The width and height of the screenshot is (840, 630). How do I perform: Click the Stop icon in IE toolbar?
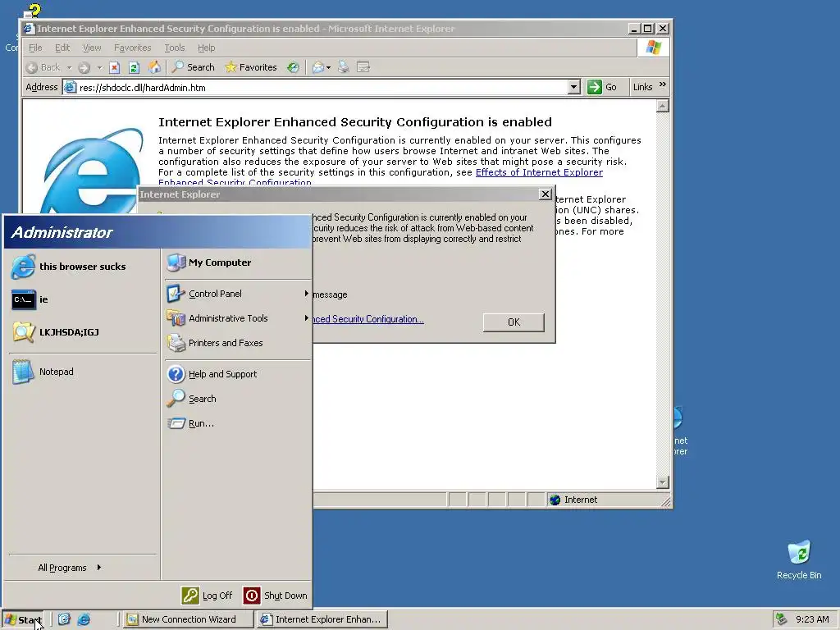click(114, 67)
